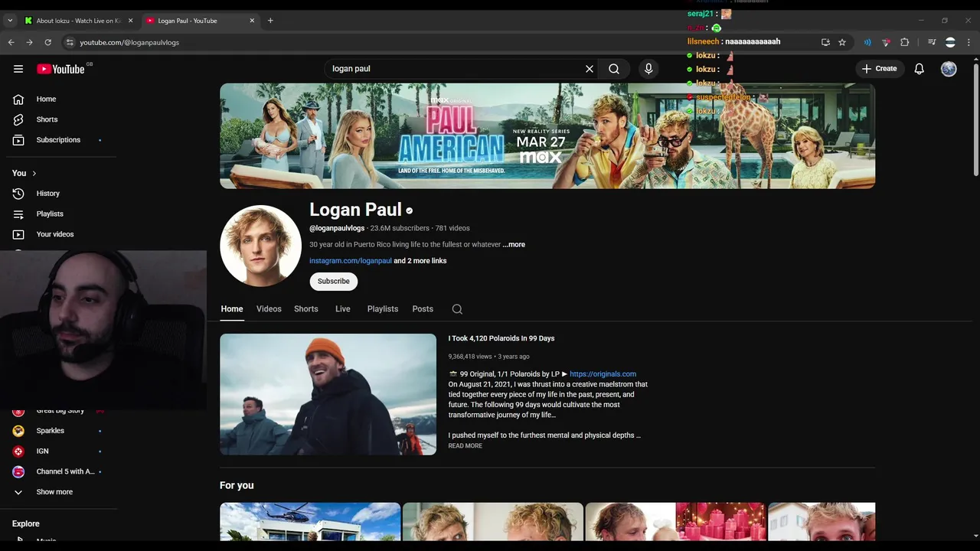Click the Paul American channel banner
980x551 pixels.
(x=547, y=135)
